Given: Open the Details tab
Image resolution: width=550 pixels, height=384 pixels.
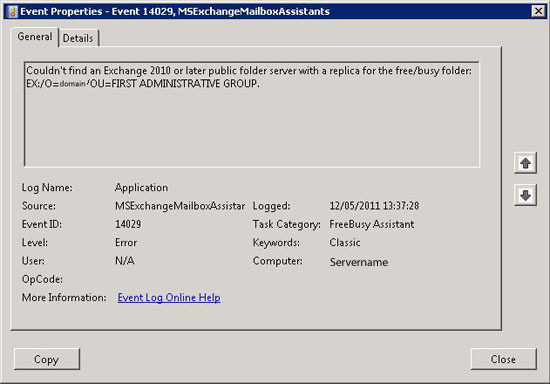Looking at the screenshot, I should pos(78,38).
